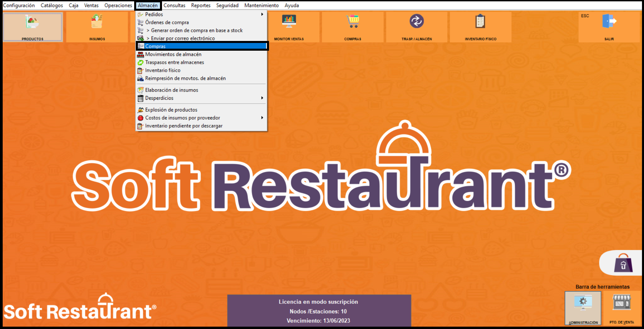The width and height of the screenshot is (644, 329).
Task: Click the Inventario pendiente por descargar icon
Action: coord(140,126)
